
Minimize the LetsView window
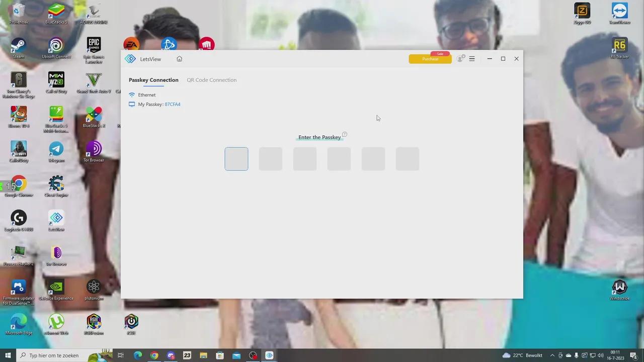490,59
